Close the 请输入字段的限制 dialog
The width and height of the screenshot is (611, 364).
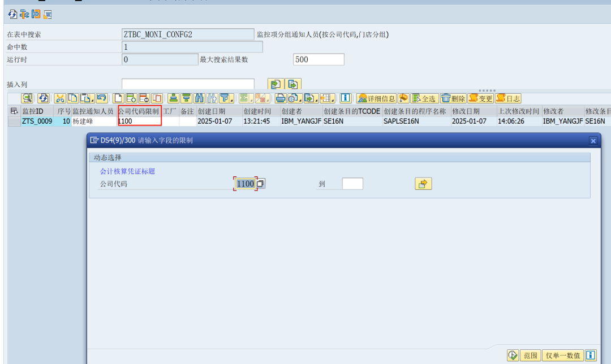[x=593, y=141]
